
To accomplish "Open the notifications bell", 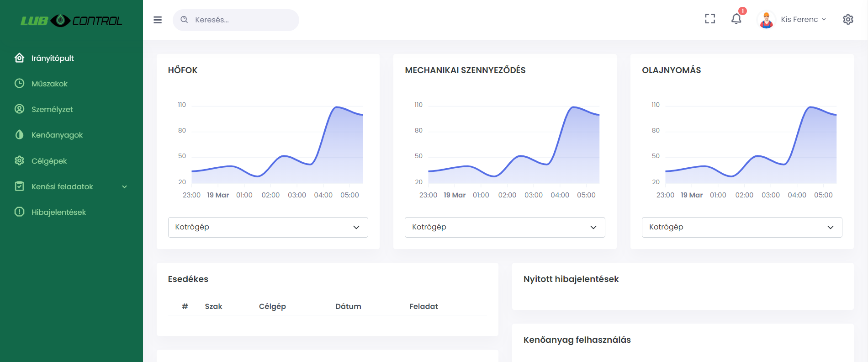I will tap(736, 19).
